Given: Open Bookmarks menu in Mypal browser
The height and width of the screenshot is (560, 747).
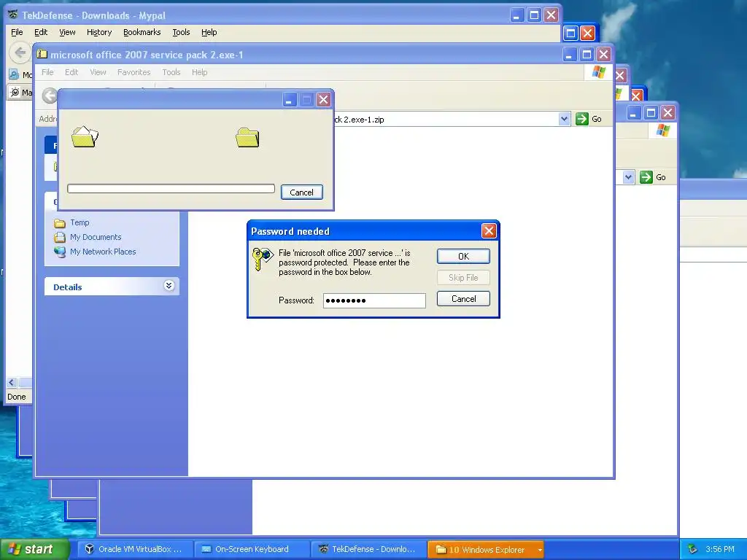Looking at the screenshot, I should coord(142,32).
